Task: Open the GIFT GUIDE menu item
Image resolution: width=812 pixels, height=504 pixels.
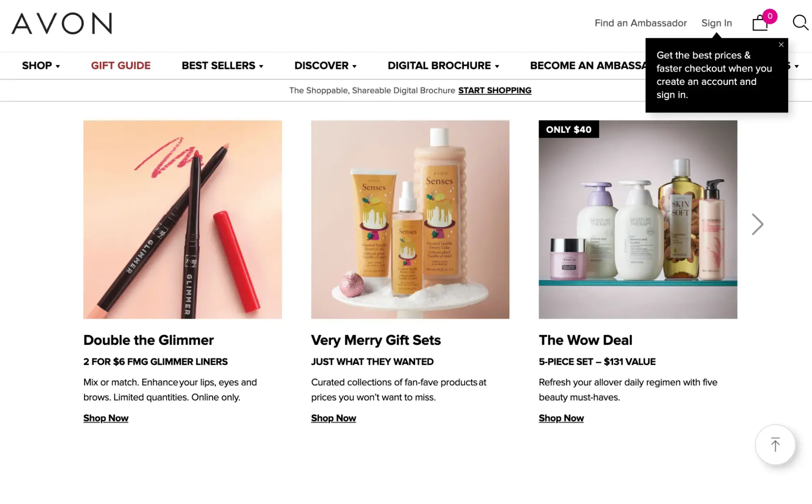Action: click(x=121, y=65)
